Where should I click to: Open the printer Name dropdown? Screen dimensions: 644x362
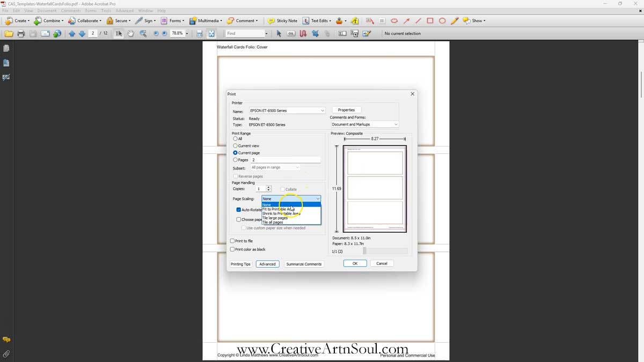point(287,110)
